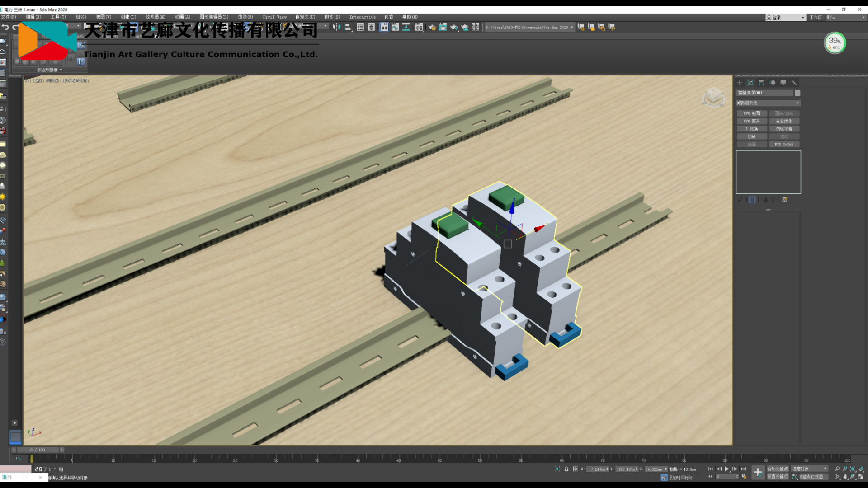Image resolution: width=868 pixels, height=488 pixels.
Task: Open the Civil View menu
Action: [x=274, y=17]
